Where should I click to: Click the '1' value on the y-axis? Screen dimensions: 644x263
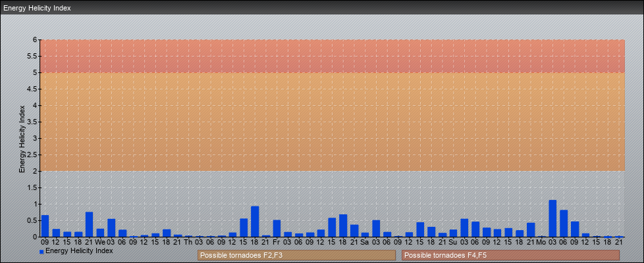(x=36, y=204)
